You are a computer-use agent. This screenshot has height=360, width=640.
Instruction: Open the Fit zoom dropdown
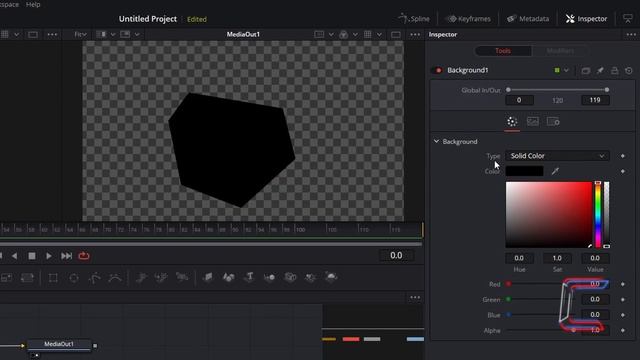pyautogui.click(x=80, y=35)
